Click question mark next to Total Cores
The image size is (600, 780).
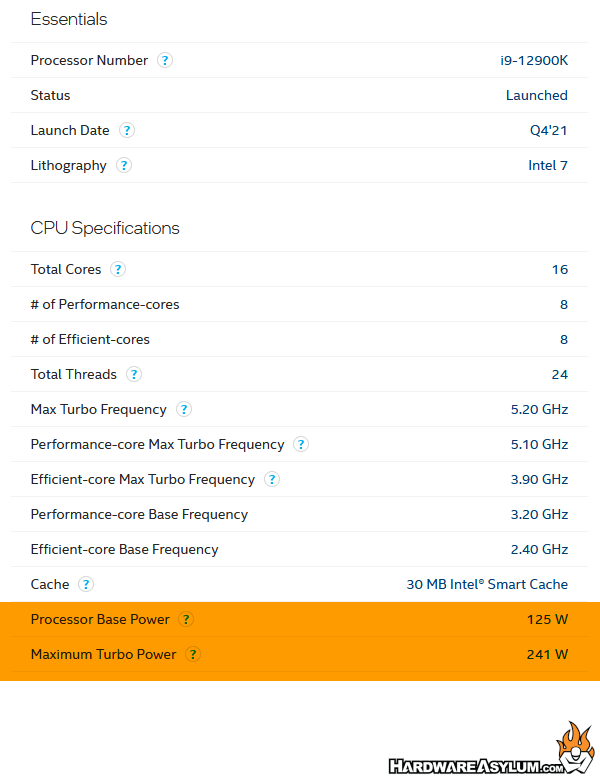pos(118,269)
